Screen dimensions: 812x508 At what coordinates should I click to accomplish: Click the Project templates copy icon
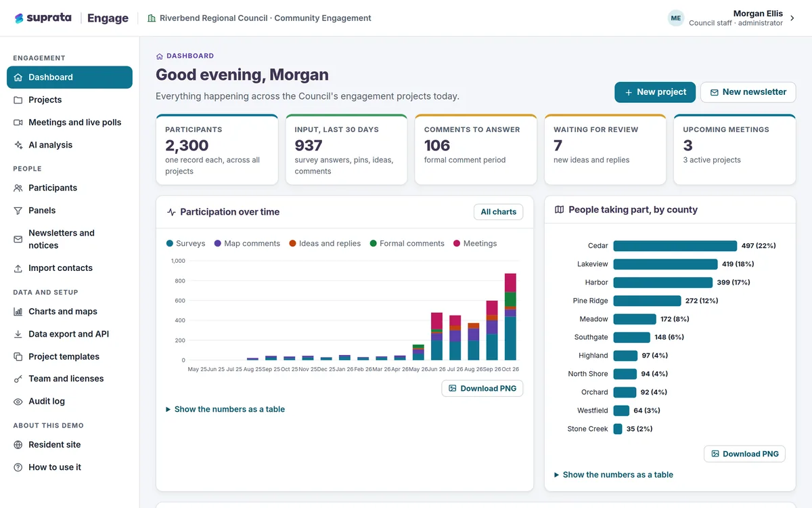coord(18,356)
